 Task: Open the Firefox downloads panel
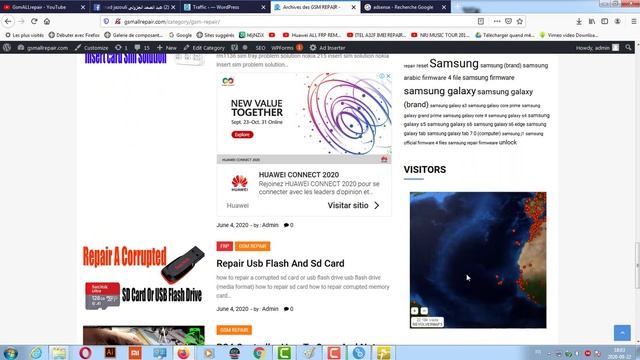(x=579, y=21)
